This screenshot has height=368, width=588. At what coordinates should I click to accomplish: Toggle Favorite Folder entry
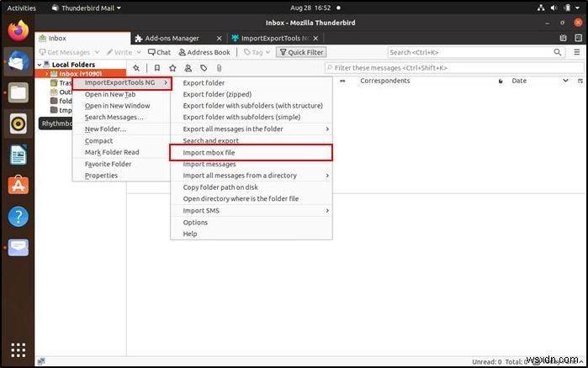point(122,164)
